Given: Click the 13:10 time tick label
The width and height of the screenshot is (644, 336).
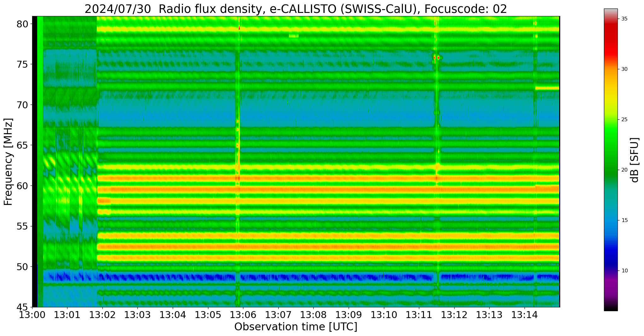Looking at the screenshot, I should [384, 315].
